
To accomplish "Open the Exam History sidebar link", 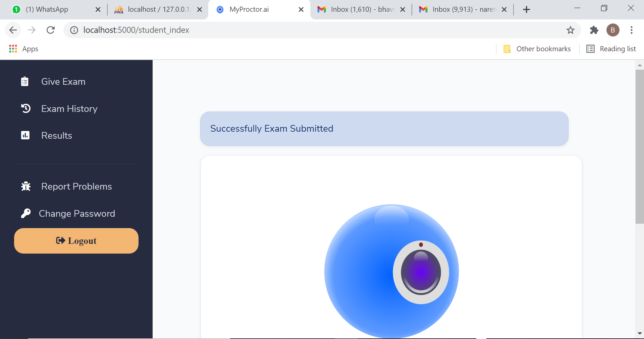I will [x=69, y=109].
